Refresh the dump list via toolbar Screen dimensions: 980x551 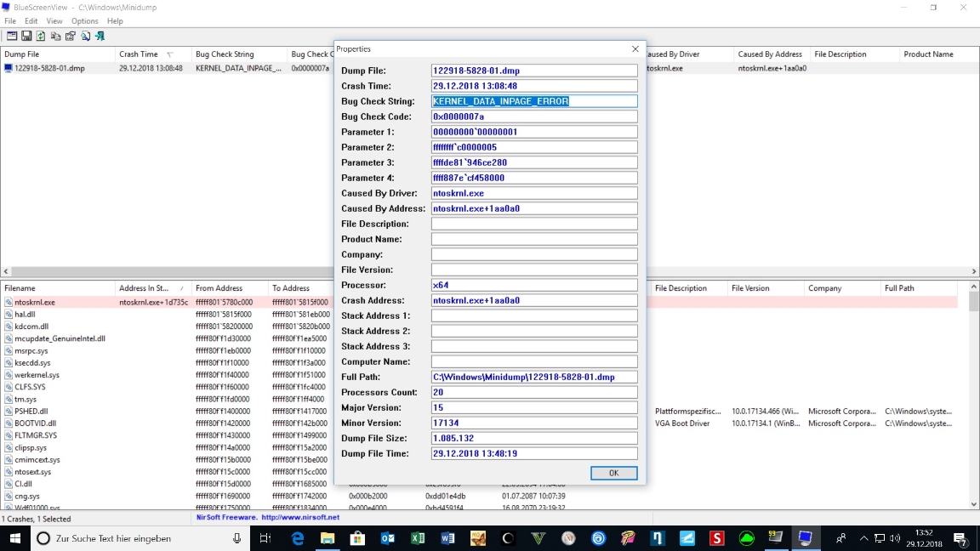point(41,37)
